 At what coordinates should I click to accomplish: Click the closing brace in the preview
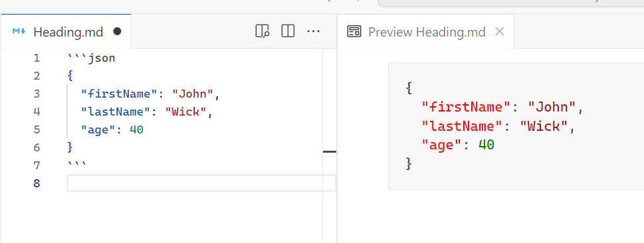coord(409,164)
